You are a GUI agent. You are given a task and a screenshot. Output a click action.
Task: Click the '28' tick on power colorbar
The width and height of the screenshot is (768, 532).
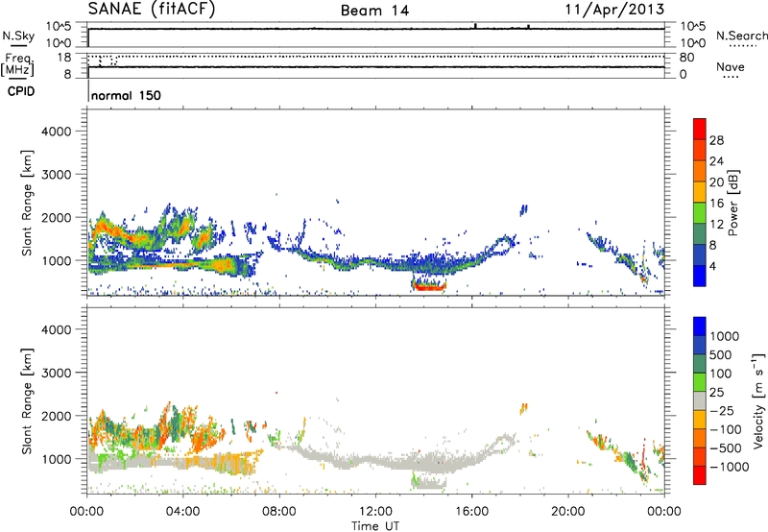pyautogui.click(x=716, y=140)
